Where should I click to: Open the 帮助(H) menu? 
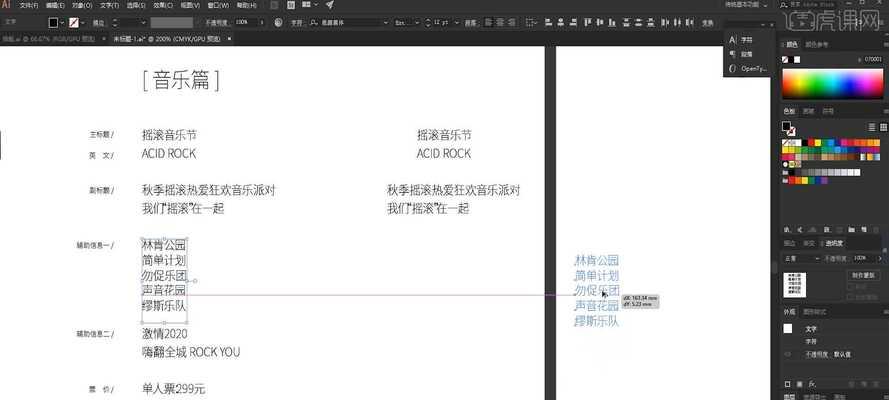247,5
